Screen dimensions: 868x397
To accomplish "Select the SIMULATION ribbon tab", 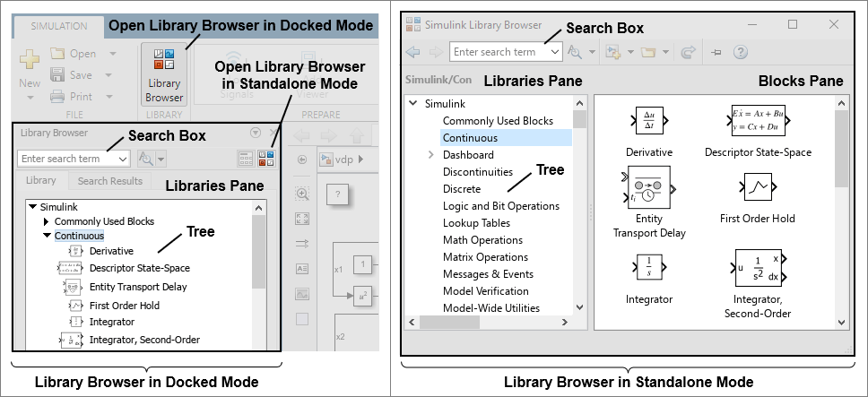I will [58, 26].
